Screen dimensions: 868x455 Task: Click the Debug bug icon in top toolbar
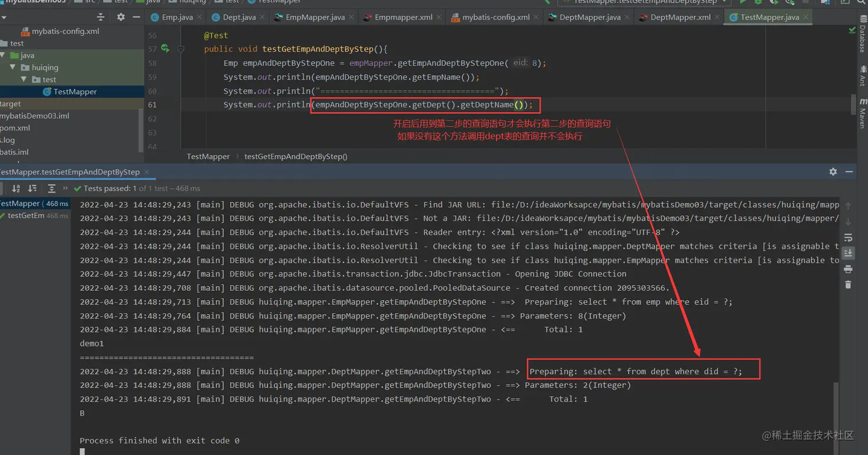point(758,2)
